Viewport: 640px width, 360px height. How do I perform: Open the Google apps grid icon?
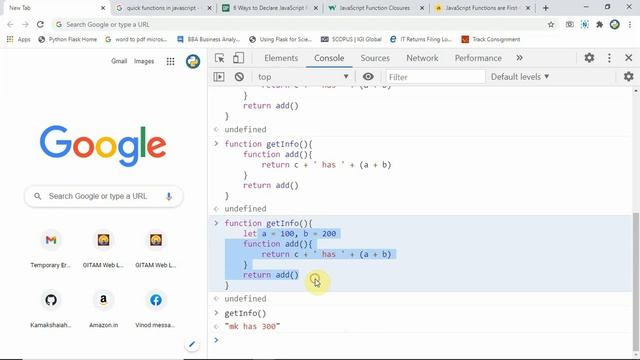(170, 61)
